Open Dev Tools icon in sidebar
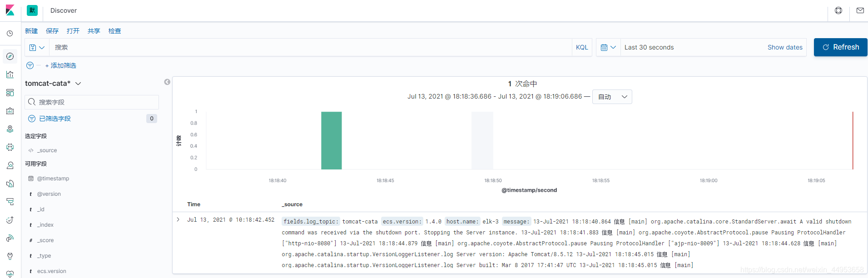 (x=10, y=256)
